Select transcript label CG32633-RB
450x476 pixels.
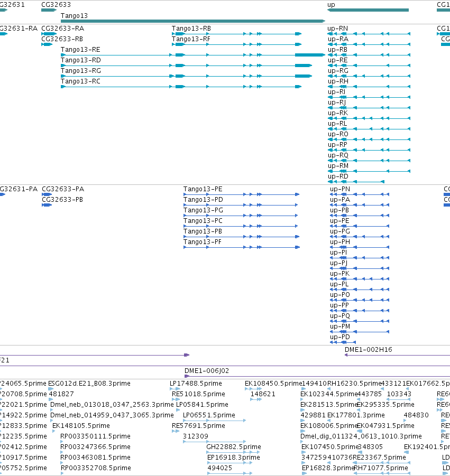pyautogui.click(x=62, y=39)
